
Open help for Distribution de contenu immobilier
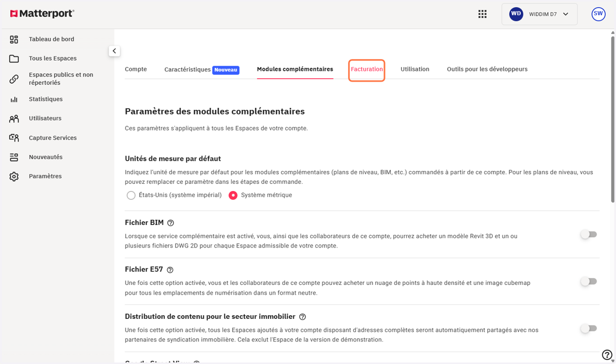point(303,317)
